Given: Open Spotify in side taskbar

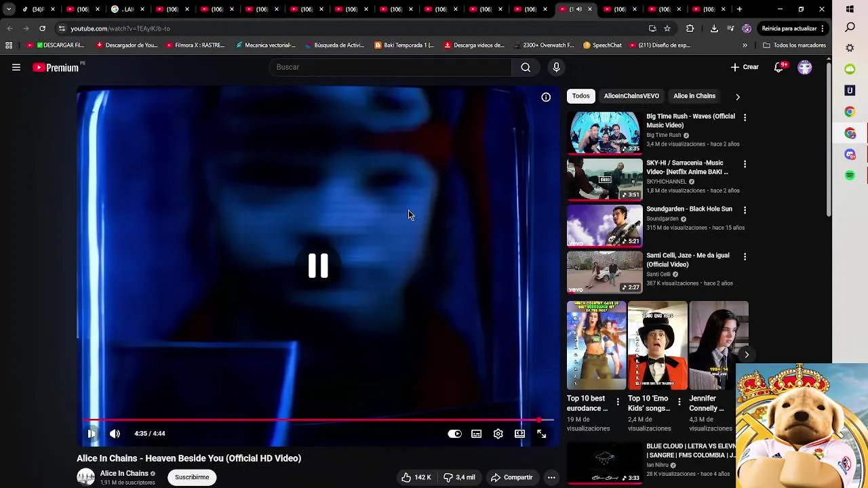Looking at the screenshot, I should [850, 176].
